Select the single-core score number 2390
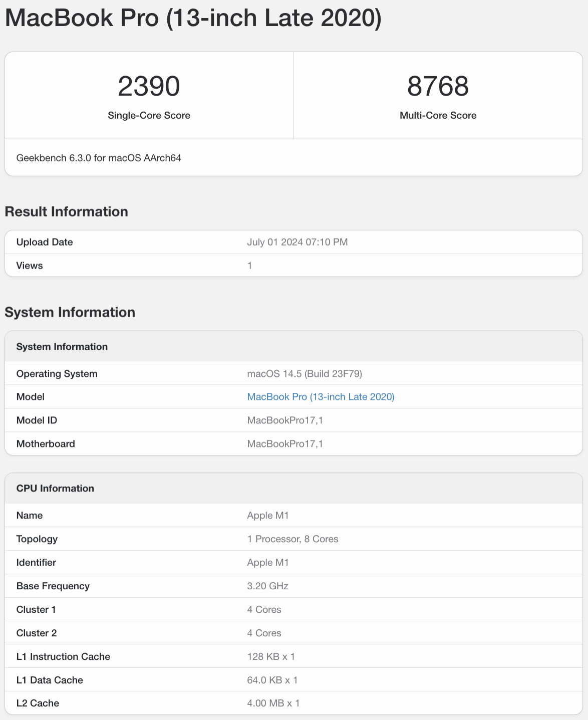588x720 pixels. tap(149, 86)
